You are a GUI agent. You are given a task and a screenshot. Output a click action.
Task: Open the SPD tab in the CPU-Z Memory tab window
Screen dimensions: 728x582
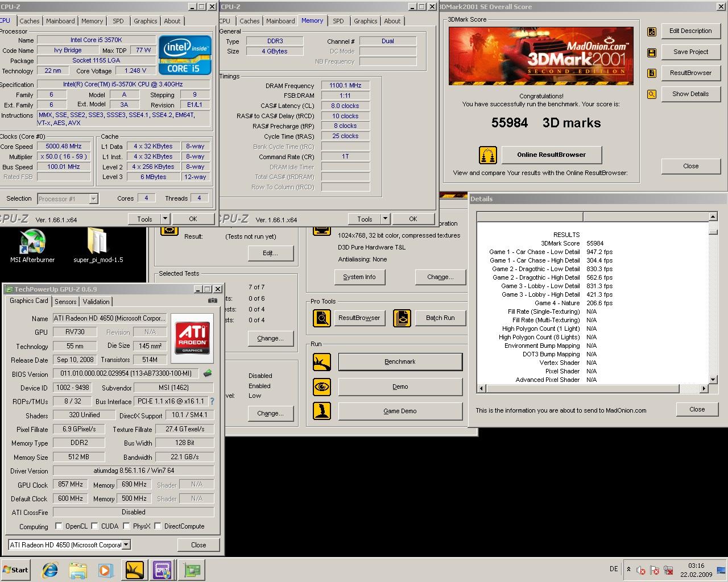[338, 21]
